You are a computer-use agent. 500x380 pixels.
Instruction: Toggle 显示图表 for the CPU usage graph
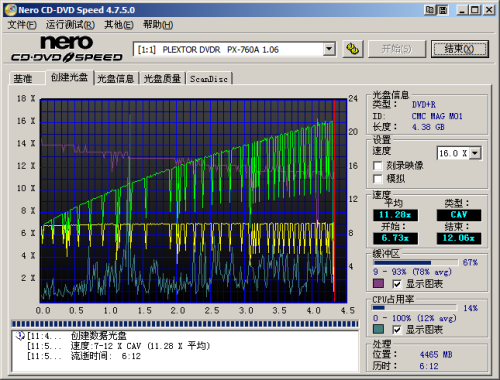(x=396, y=330)
